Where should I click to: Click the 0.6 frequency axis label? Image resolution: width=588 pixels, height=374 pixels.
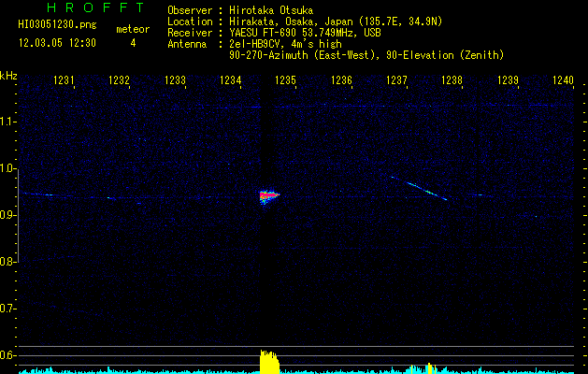[x=7, y=355]
